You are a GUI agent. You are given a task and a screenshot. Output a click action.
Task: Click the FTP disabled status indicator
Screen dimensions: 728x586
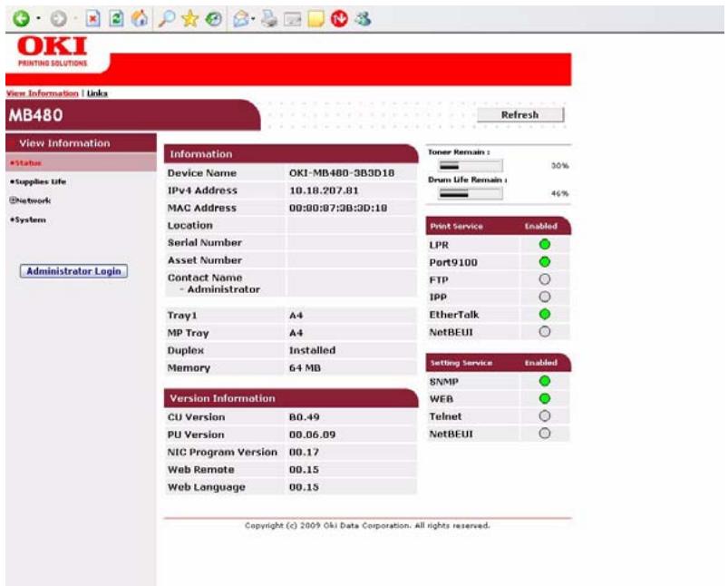click(x=545, y=279)
